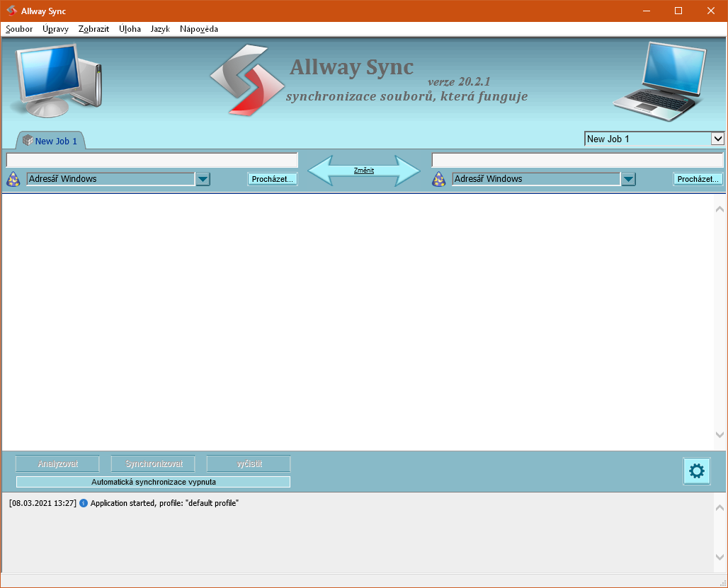Click the right Procházet... button
The image size is (728, 588).
coord(698,179)
